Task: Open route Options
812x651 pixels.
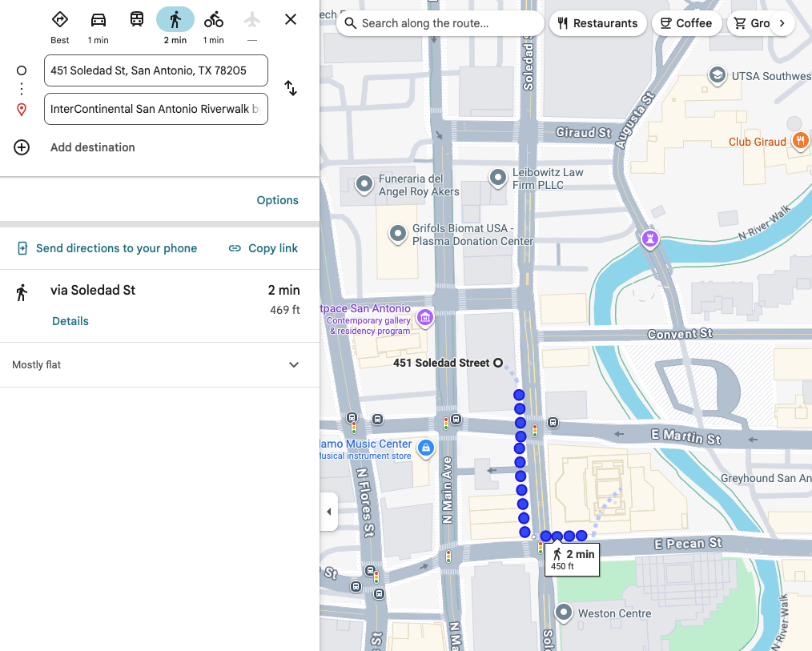Action: 278,200
